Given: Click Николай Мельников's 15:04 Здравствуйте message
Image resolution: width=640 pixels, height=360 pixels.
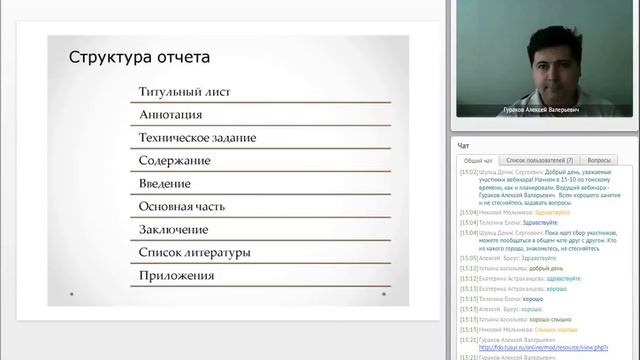Looking at the screenshot, I should click(515, 213).
